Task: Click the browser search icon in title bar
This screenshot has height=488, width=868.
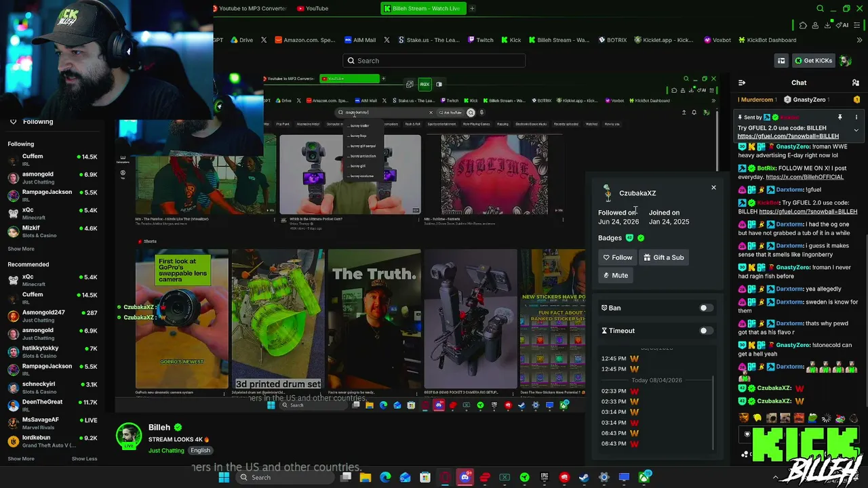Action: coord(820,8)
